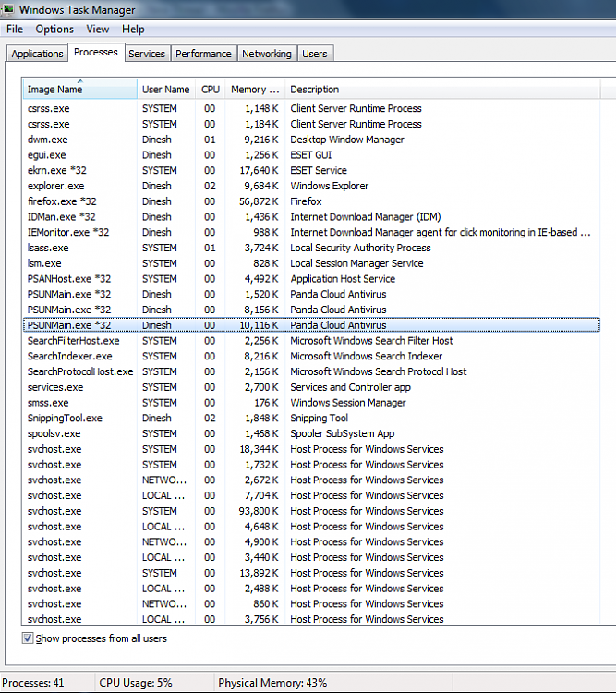The width and height of the screenshot is (616, 693).
Task: Click the Task Manager title bar icon
Action: coord(7,9)
